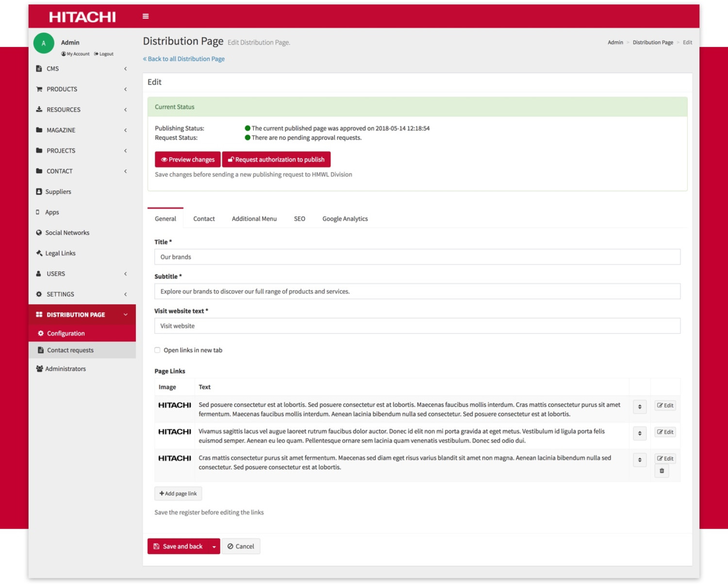Click the Subtitle input field
Image resolution: width=728 pixels, height=586 pixels.
pyautogui.click(x=417, y=292)
